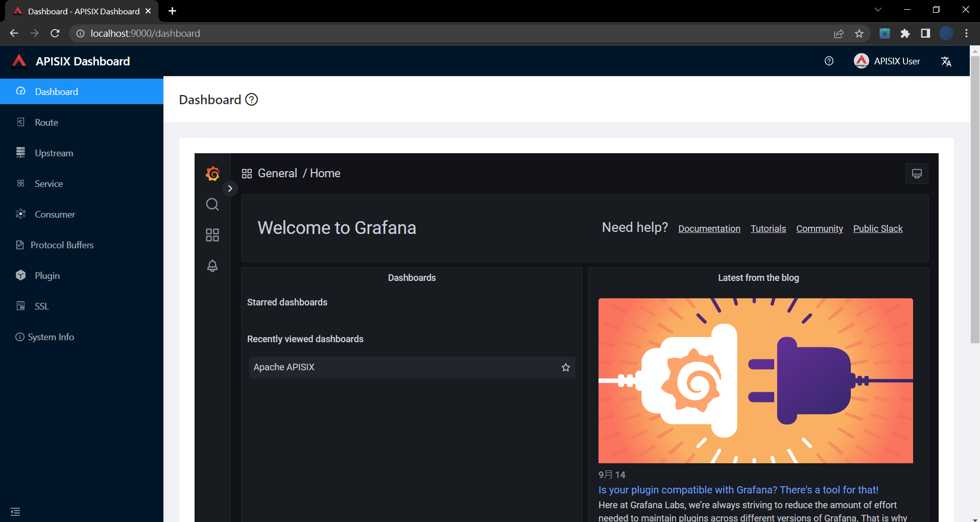Expand Grafana side menu chevron
Screen dimensions: 980x522
(x=230, y=188)
